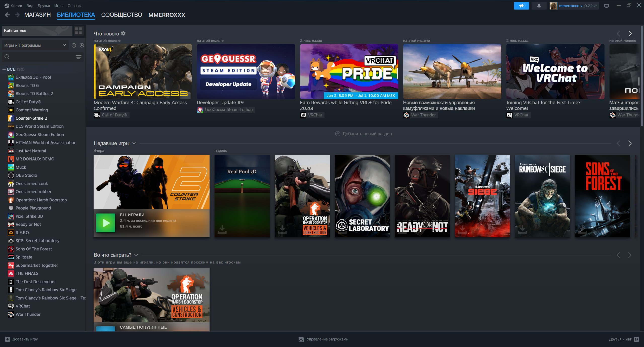Image resolution: width=644 pixels, height=347 pixels.
Task: Open the Игры menu
Action: [59, 6]
